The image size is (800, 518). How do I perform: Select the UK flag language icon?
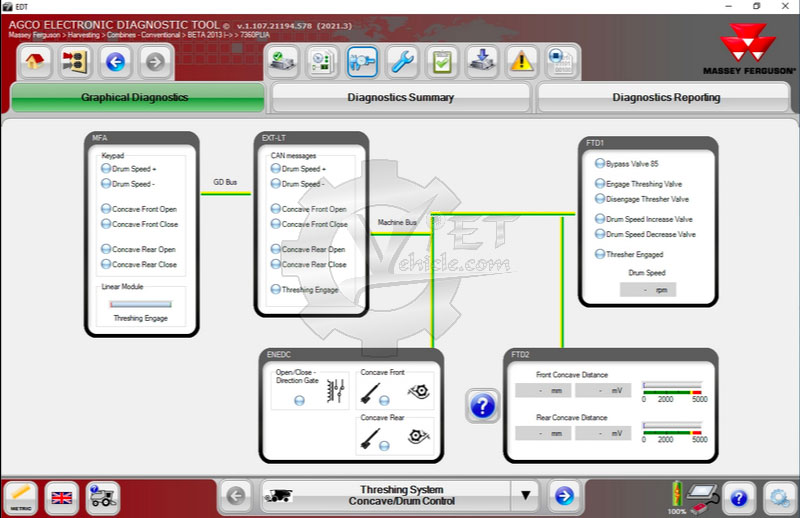point(63,496)
